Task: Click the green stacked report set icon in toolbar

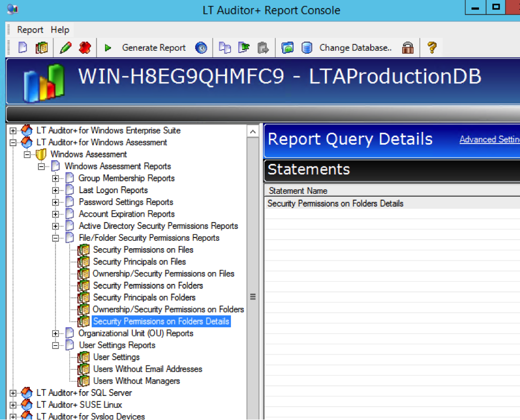Action: [42, 48]
